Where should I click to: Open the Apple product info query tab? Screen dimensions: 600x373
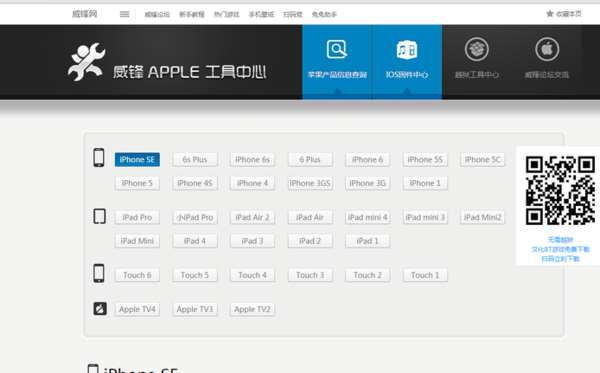[x=337, y=62]
